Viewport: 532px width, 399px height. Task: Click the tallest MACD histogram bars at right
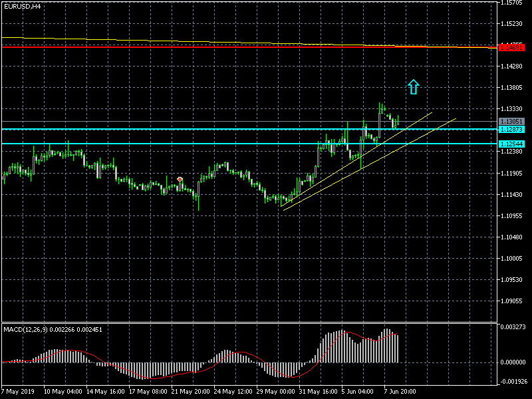pos(386,346)
